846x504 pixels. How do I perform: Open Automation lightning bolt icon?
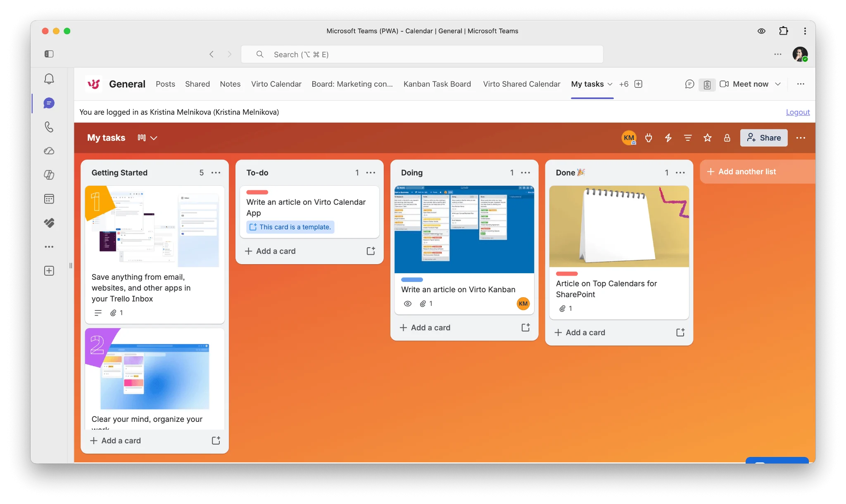668,138
